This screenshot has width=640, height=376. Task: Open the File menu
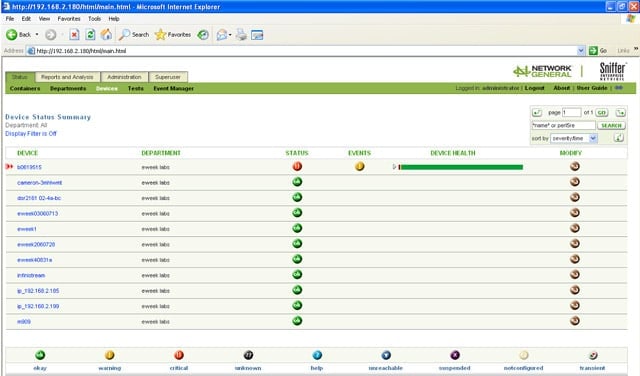(10, 19)
